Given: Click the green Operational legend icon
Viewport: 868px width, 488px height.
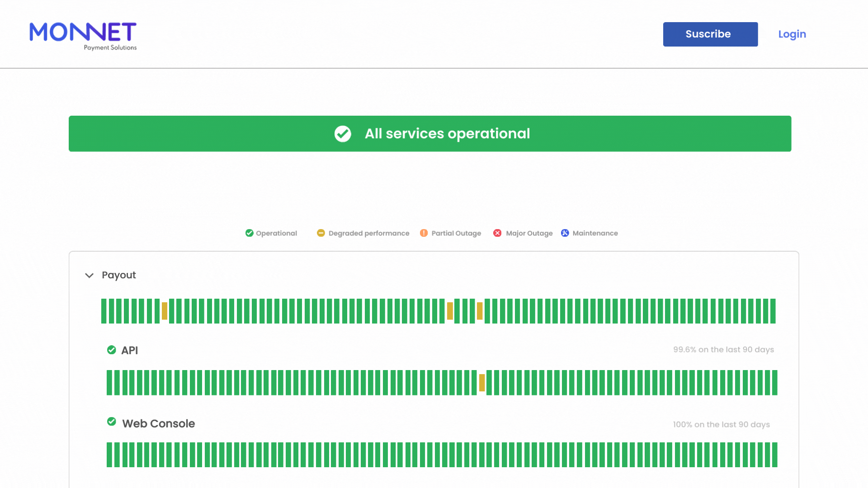Looking at the screenshot, I should tap(249, 233).
